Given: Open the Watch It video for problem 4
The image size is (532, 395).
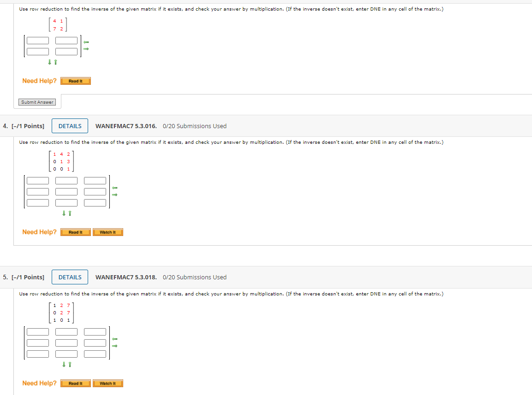Looking at the screenshot, I should (x=108, y=232).
